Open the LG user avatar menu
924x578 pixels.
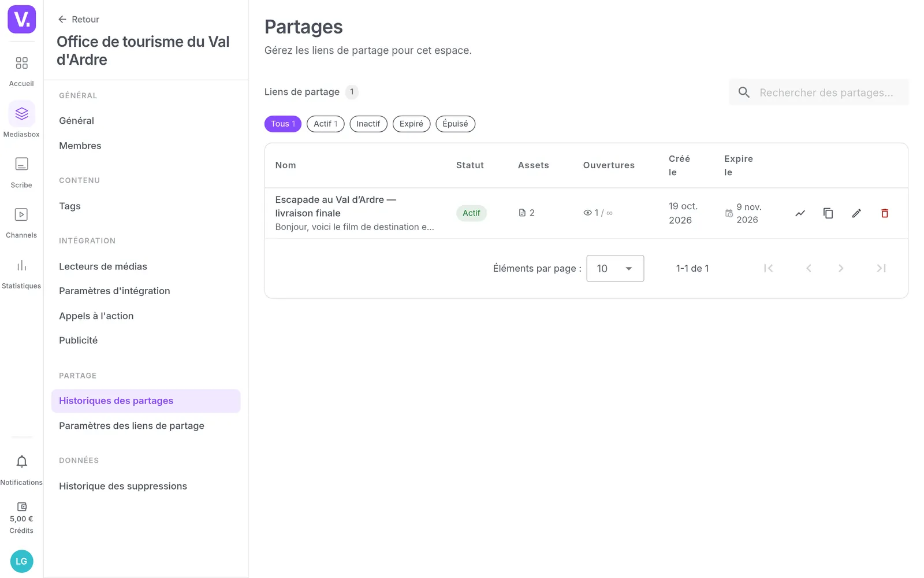click(x=21, y=561)
